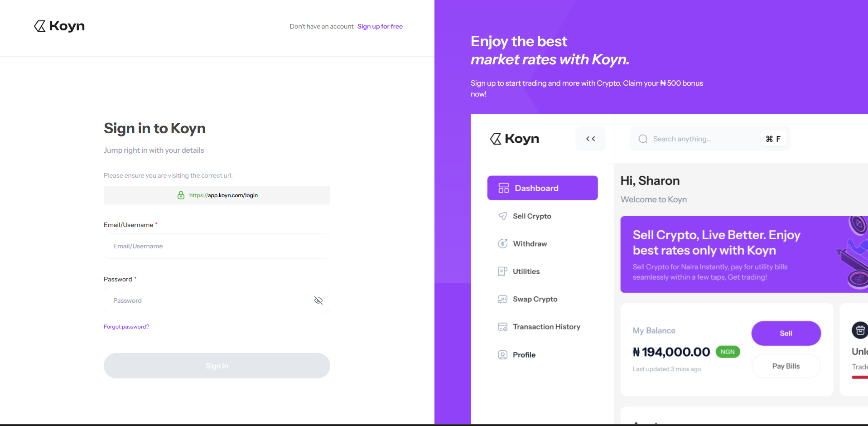The height and width of the screenshot is (426, 868).
Task: Toggle password visibility eye icon
Action: (x=318, y=300)
